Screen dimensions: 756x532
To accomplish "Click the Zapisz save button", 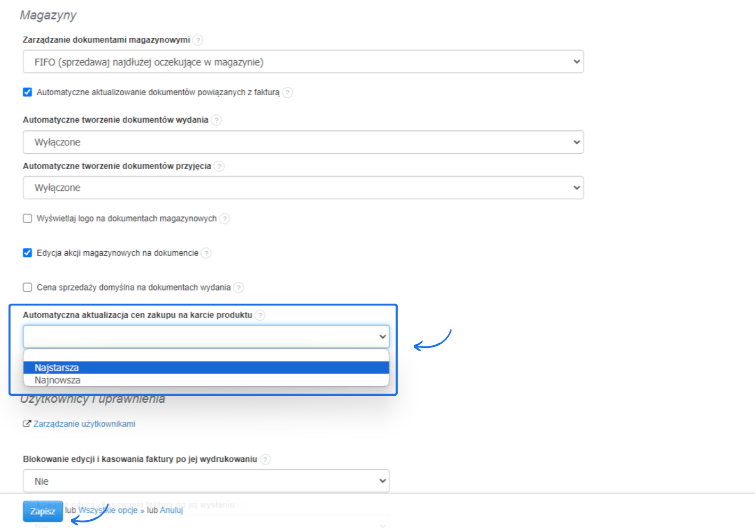I will [x=43, y=511].
